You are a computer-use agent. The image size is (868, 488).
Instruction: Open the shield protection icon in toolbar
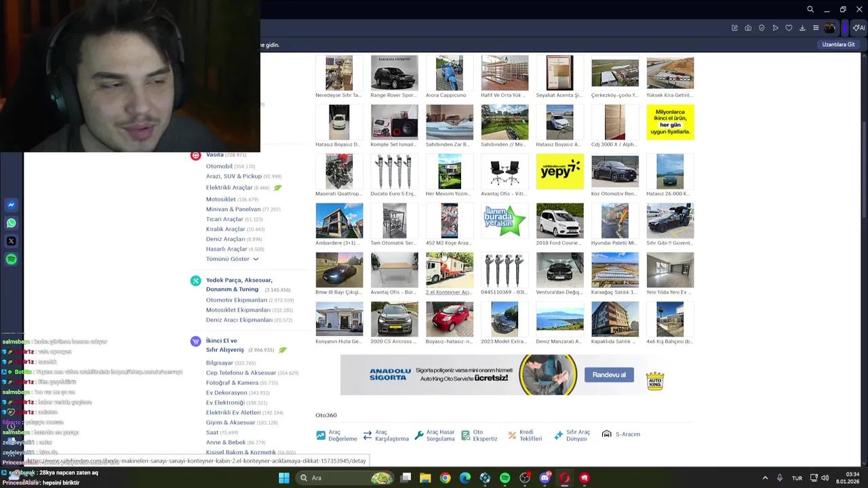[762, 28]
